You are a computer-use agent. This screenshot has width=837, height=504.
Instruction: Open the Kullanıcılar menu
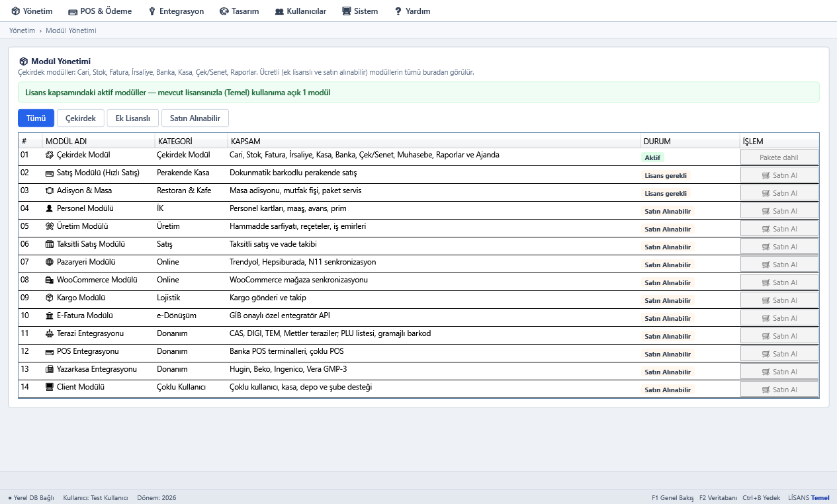(300, 11)
